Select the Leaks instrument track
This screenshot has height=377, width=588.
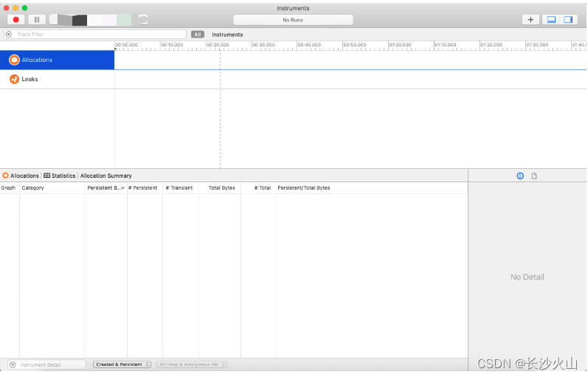pyautogui.click(x=57, y=79)
